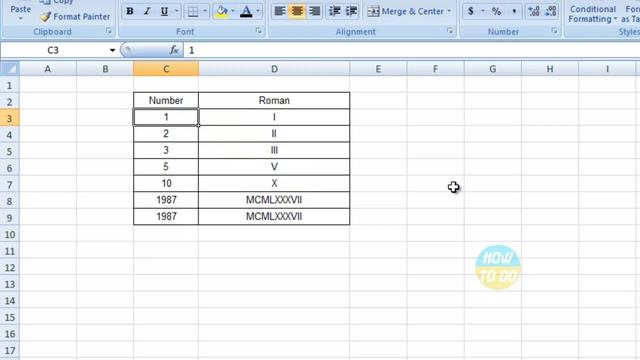Open Merge & Center dropdown arrow
Screen dimensions: 640x360
pyautogui.click(x=449, y=11)
